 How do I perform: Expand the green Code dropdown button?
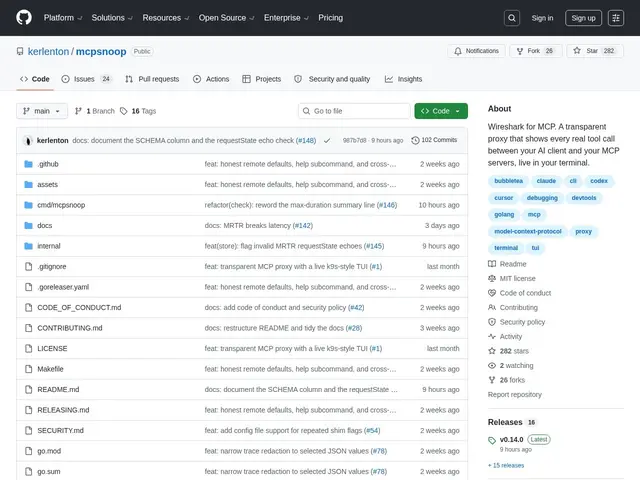tap(441, 111)
